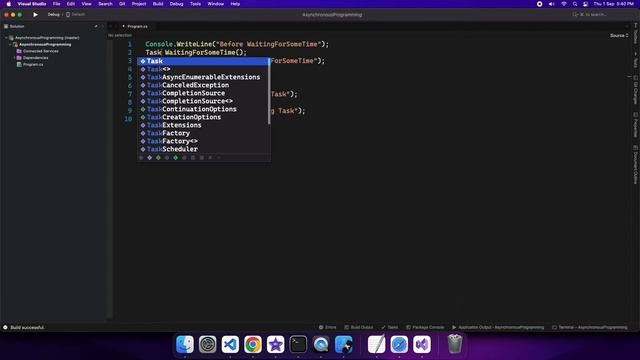Open Finder from the dock

pos(185,344)
